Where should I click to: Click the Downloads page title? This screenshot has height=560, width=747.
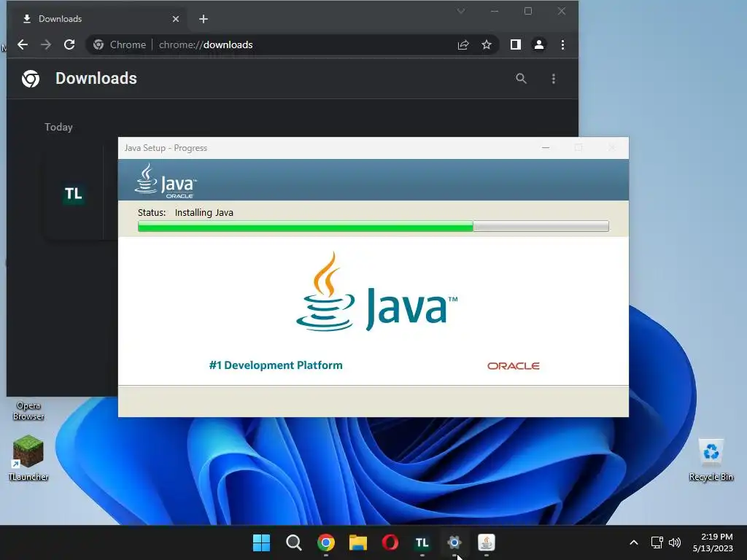click(96, 79)
